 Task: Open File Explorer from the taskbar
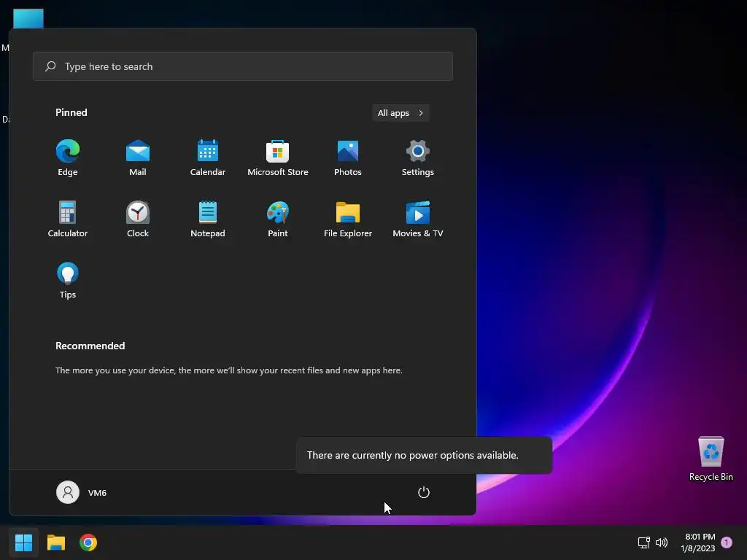(x=55, y=542)
